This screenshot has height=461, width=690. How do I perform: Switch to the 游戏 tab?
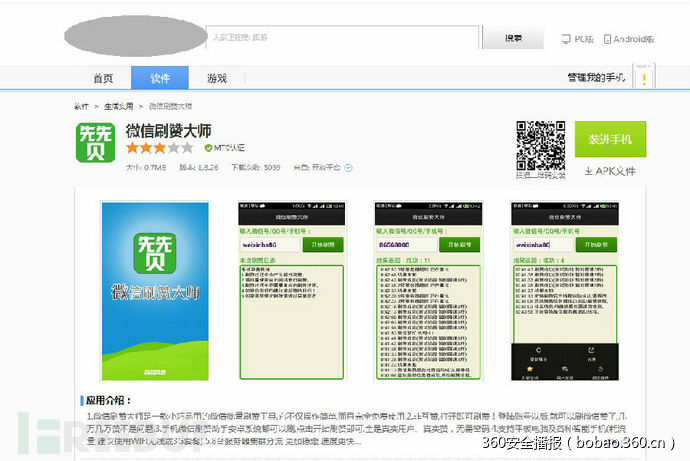coord(216,78)
